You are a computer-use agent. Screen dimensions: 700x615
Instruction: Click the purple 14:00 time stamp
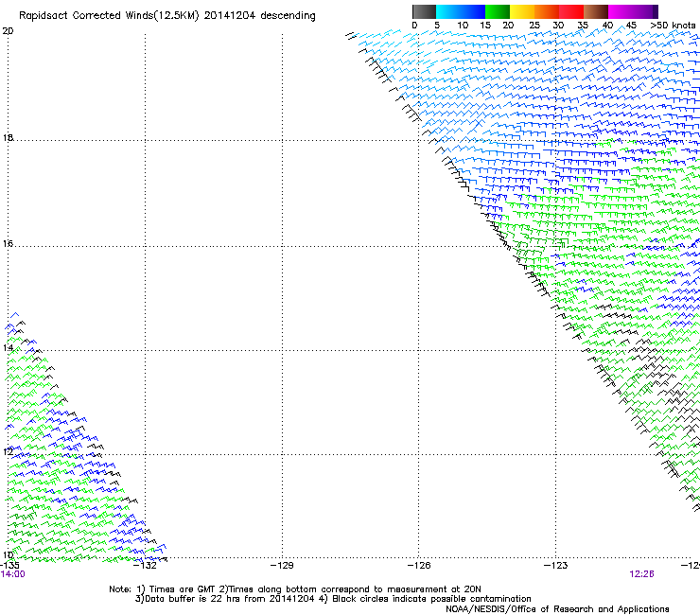(13, 574)
